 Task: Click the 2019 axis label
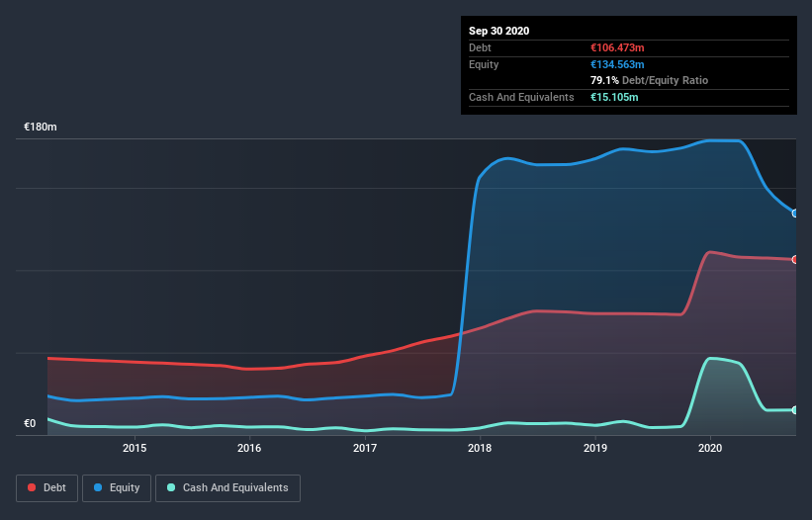point(595,448)
